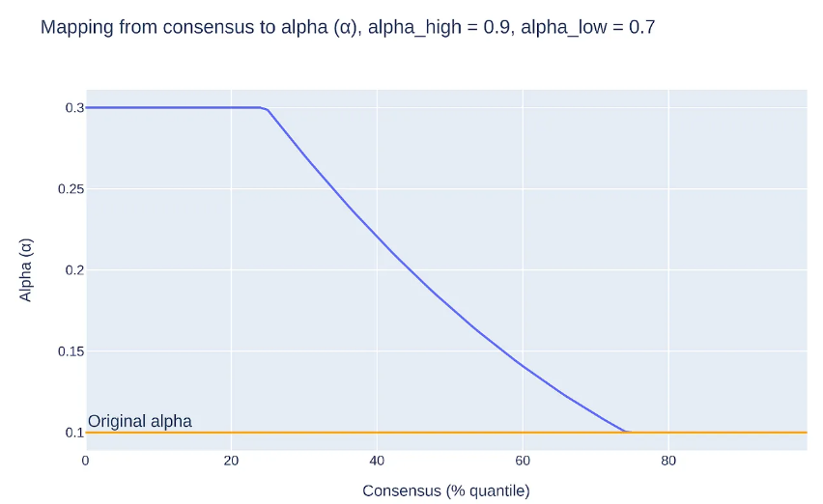
Task: Click the 'Alpha (α)' y-axis title
Action: pos(26,269)
